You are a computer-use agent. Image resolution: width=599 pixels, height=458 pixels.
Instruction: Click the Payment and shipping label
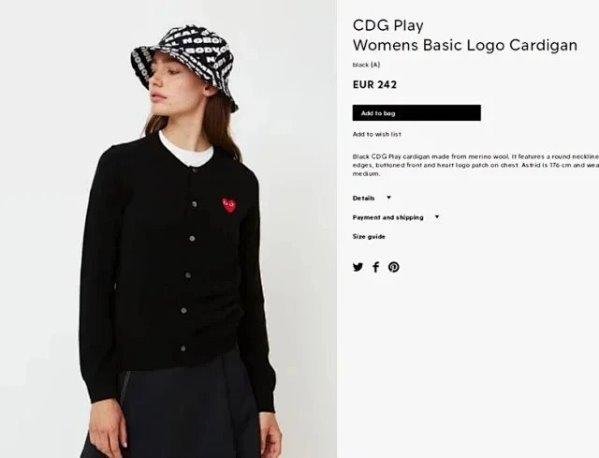(388, 218)
